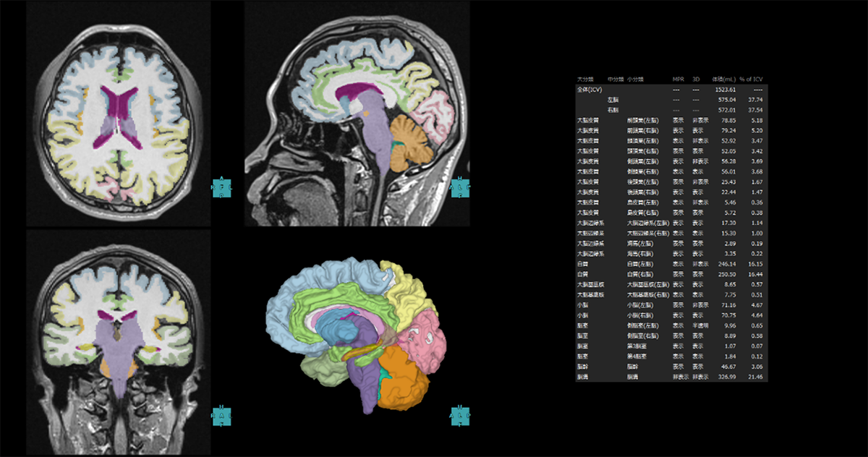Select the 第3脳室 row in the table
The height and width of the screenshot is (457, 868).
[x=637, y=346]
